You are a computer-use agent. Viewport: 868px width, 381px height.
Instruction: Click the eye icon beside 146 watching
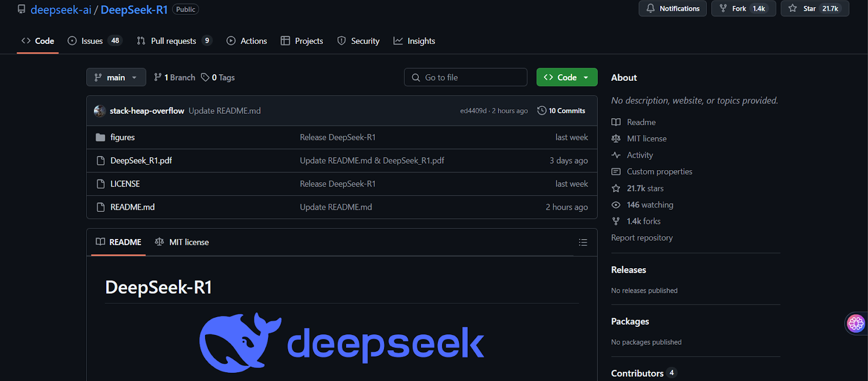coord(616,205)
